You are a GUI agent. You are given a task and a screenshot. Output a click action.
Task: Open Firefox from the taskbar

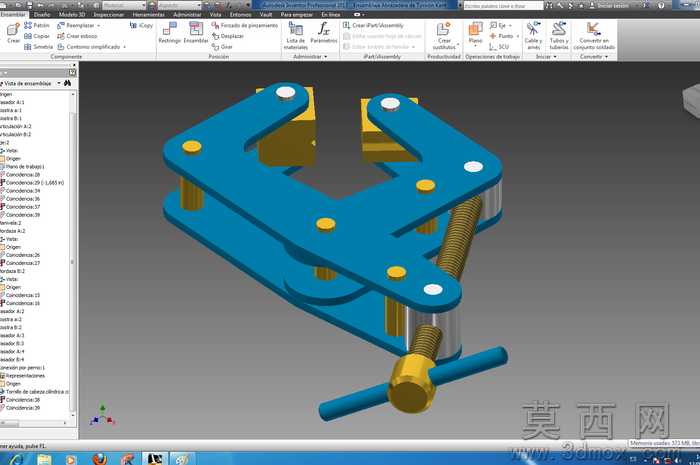100,458
